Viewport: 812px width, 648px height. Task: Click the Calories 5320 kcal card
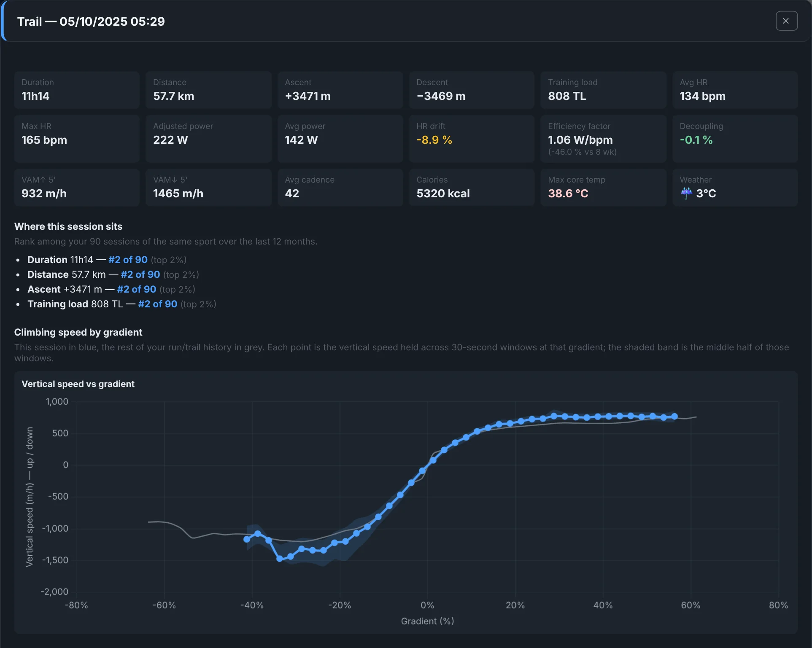click(472, 188)
